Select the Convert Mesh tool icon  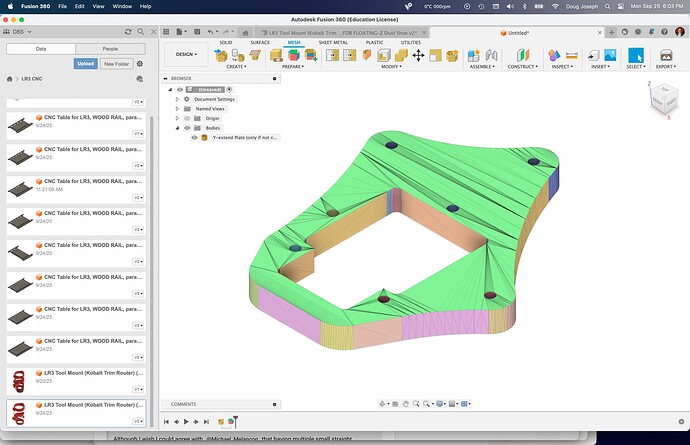click(452, 55)
